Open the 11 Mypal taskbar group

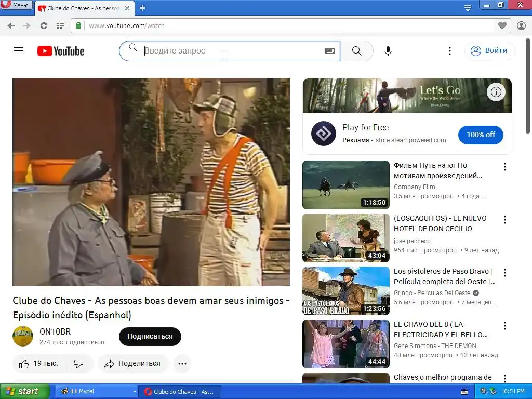[x=96, y=392]
